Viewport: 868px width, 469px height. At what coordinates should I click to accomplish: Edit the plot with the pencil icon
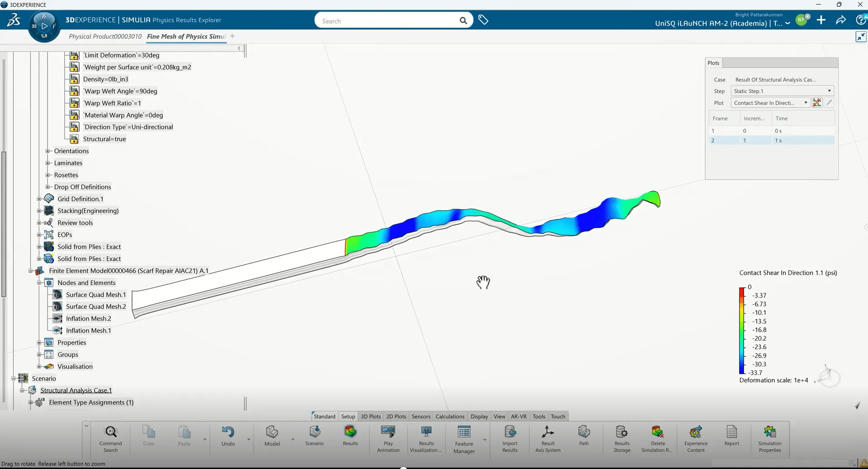click(x=829, y=102)
